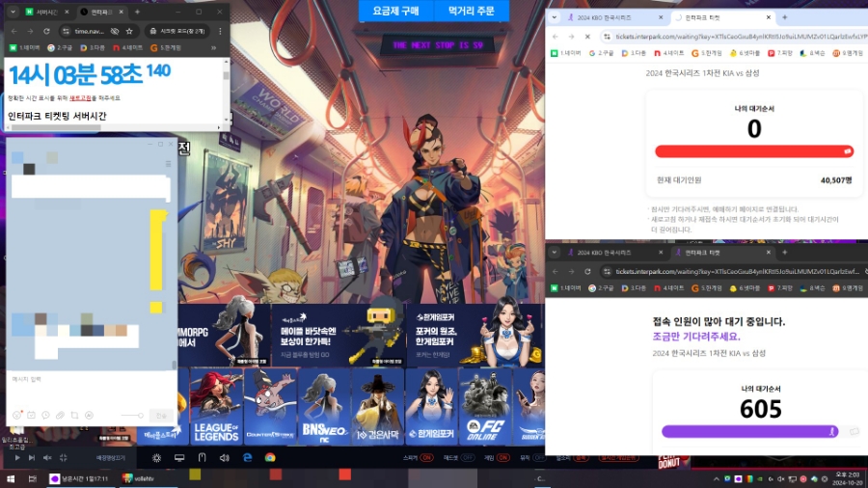The height and width of the screenshot is (488, 868).
Task: Open tab search dropdown in bottom ticket window
Action: (555, 253)
